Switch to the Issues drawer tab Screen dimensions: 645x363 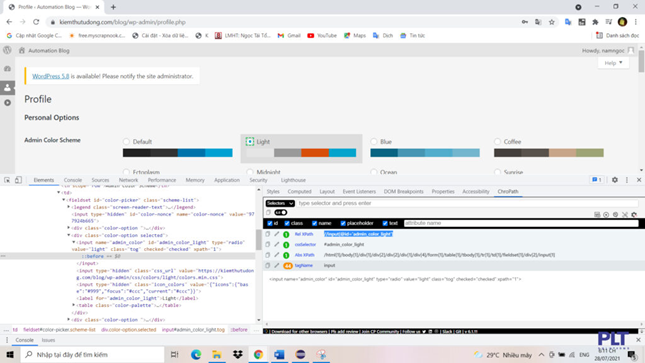[48, 340]
